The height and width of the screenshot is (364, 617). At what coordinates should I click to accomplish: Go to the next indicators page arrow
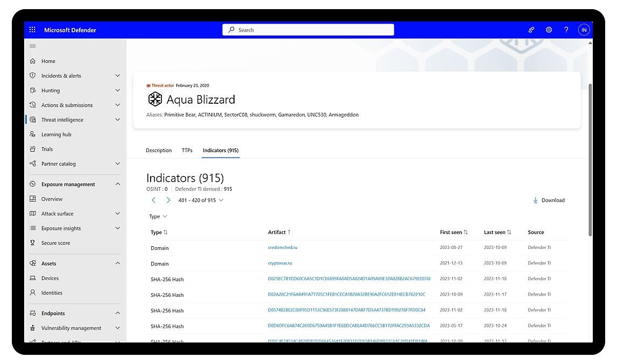pyautogui.click(x=168, y=201)
